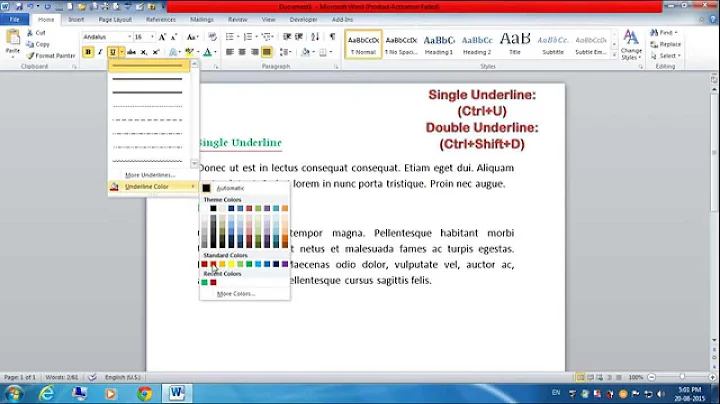Viewport: 720px width, 404px height.
Task: Expand the Numbering dropdown arrow
Action: 256,37
